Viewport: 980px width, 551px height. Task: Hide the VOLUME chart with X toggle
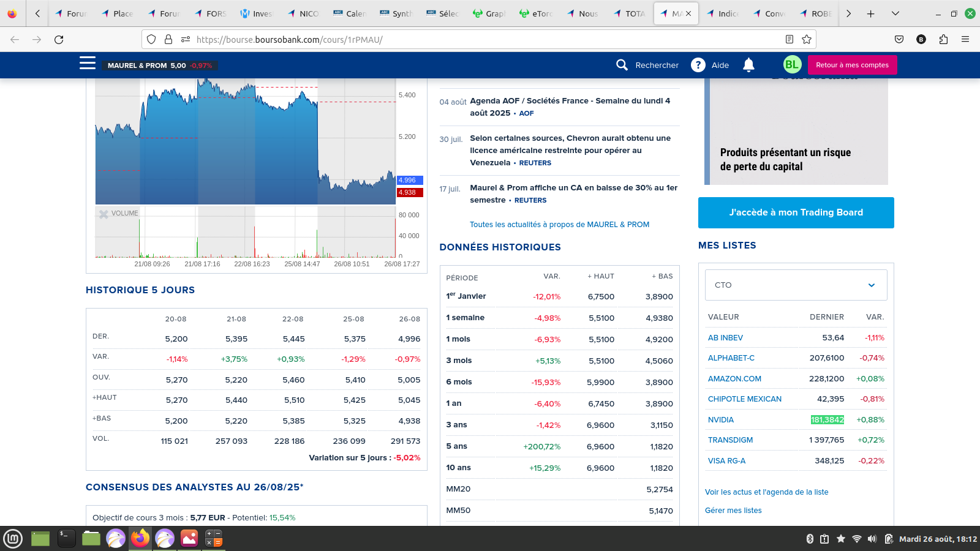(104, 214)
